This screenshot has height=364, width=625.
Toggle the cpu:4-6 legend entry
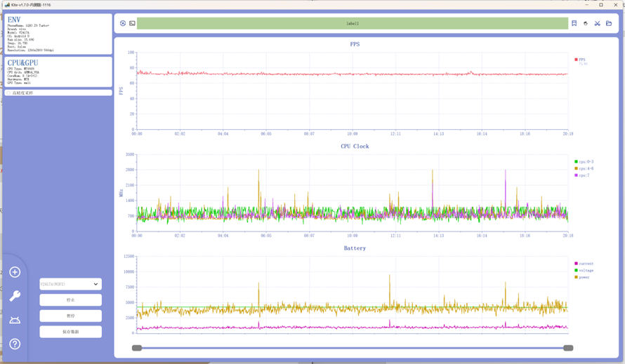click(584, 168)
